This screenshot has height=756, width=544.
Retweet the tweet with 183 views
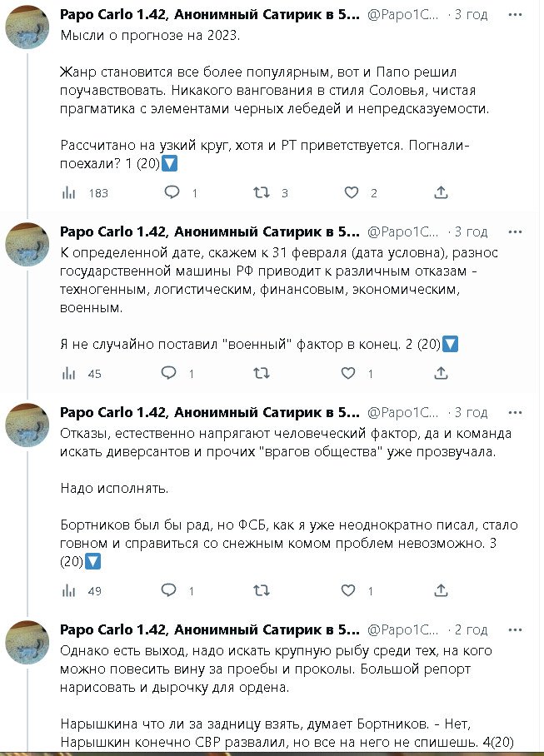tap(261, 192)
